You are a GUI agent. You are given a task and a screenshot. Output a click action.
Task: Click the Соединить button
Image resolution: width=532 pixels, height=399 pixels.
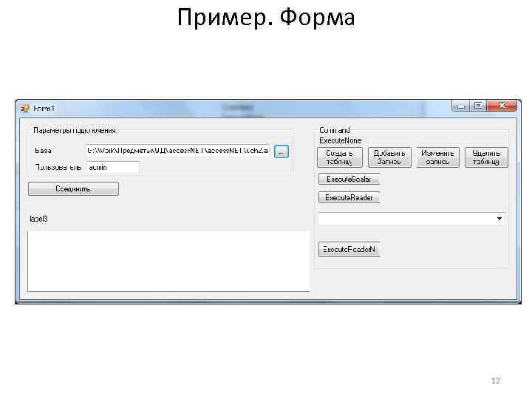tap(73, 188)
